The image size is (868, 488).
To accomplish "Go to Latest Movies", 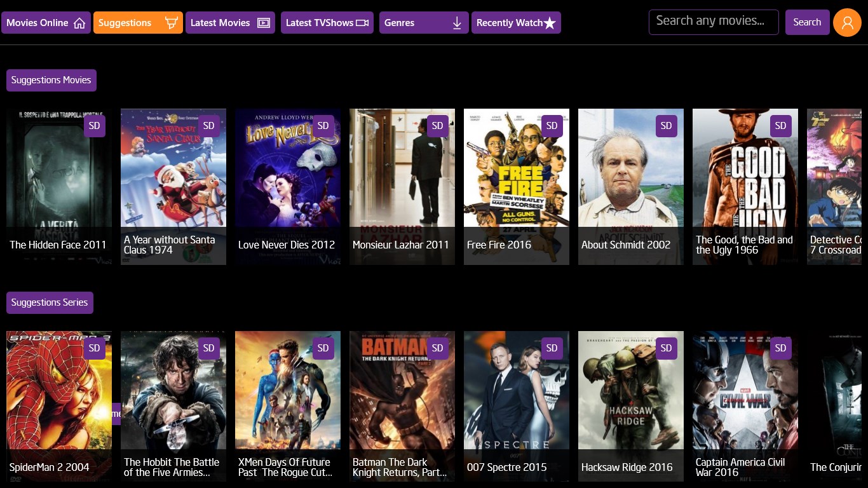I will pyautogui.click(x=230, y=23).
